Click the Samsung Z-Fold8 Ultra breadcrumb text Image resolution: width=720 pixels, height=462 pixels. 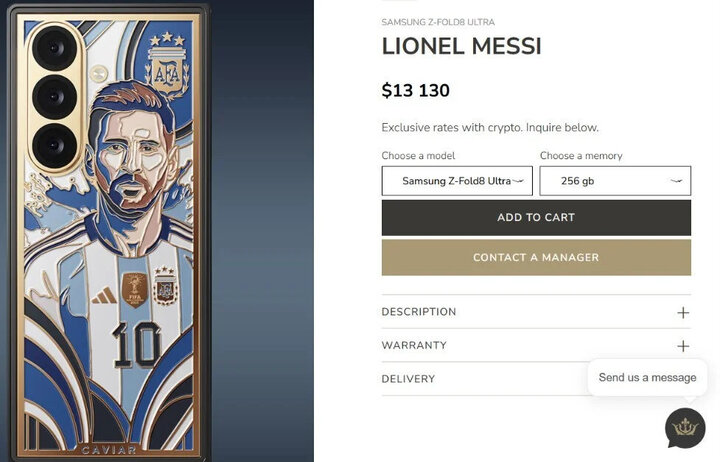point(438,22)
